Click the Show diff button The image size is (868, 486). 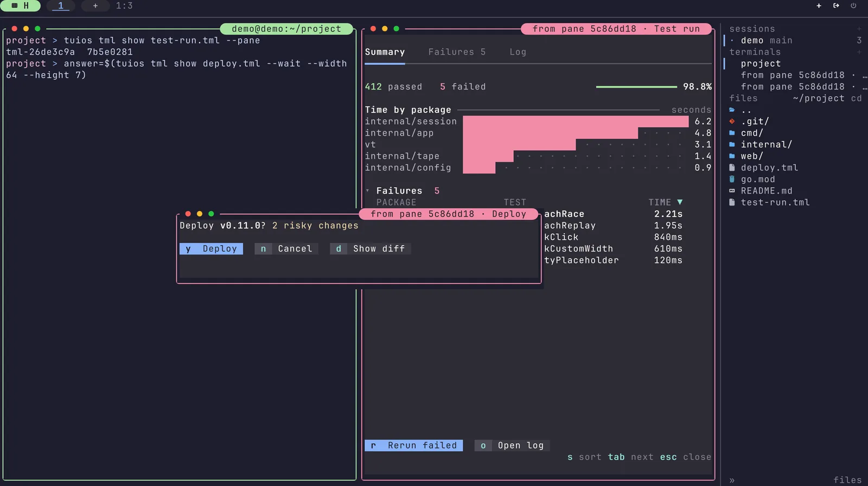pos(371,249)
